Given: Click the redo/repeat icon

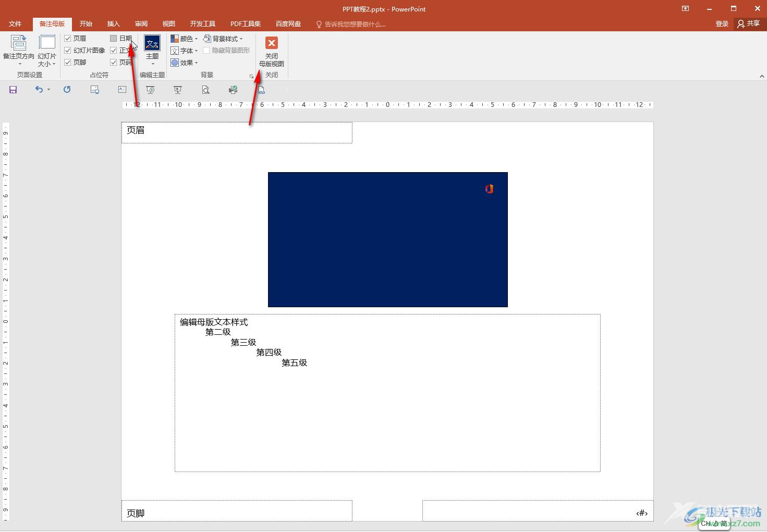Looking at the screenshot, I should [x=67, y=90].
